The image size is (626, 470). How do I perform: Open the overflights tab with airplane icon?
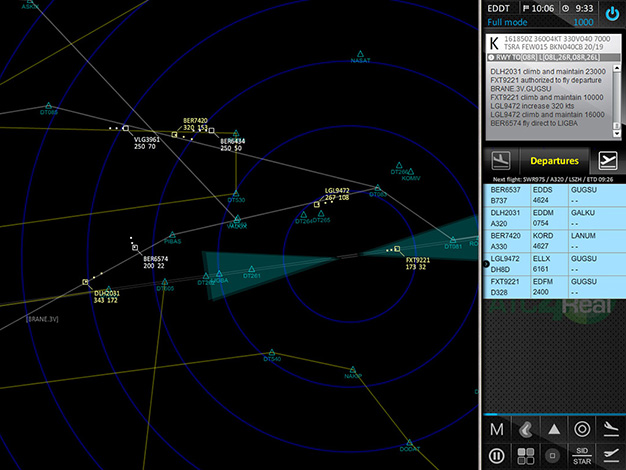[x=606, y=160]
